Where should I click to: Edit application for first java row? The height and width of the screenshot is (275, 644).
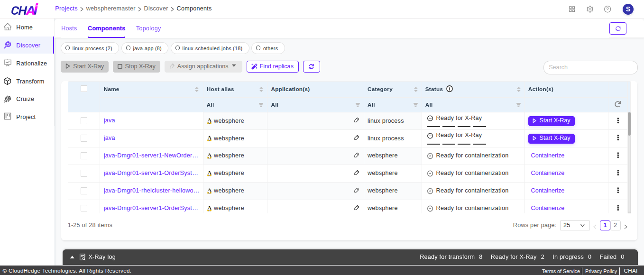pos(357,120)
